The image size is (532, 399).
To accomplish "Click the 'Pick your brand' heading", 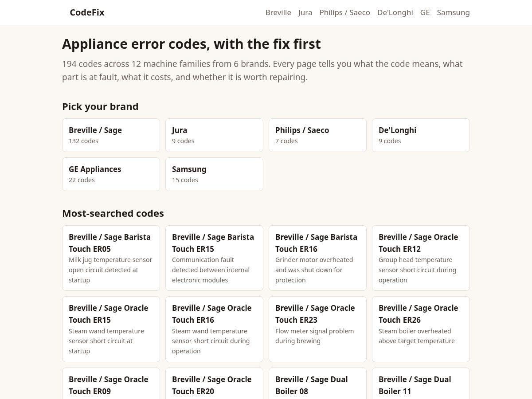I will tap(100, 106).
